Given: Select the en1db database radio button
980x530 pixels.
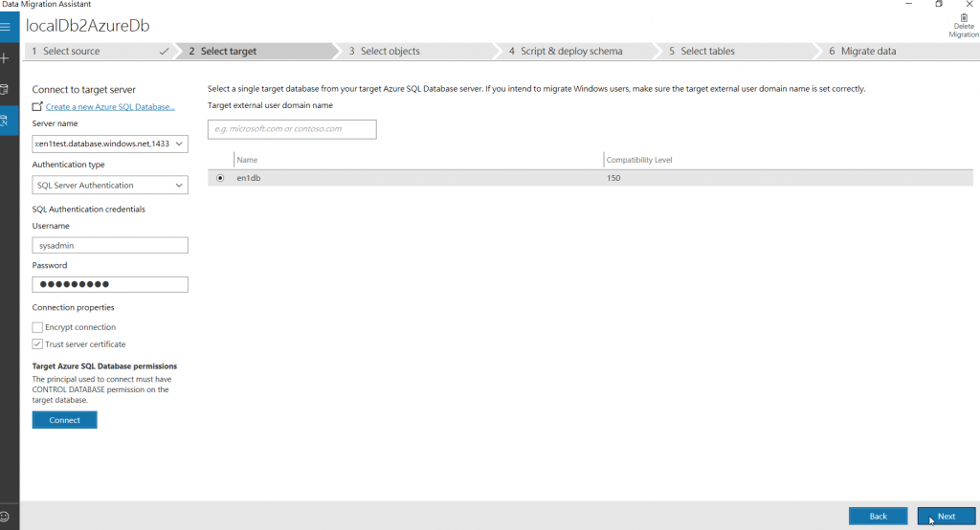Looking at the screenshot, I should (220, 178).
